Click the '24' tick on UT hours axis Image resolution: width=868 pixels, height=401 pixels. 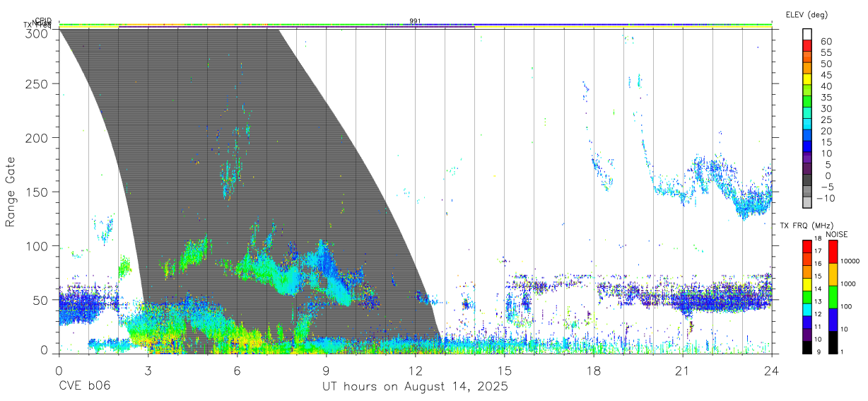click(772, 371)
